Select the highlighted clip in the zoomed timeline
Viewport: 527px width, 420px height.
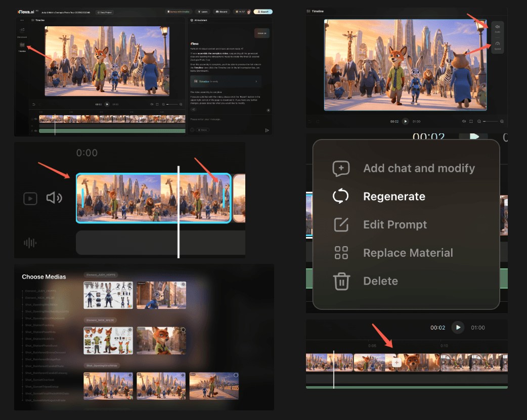tap(154, 198)
